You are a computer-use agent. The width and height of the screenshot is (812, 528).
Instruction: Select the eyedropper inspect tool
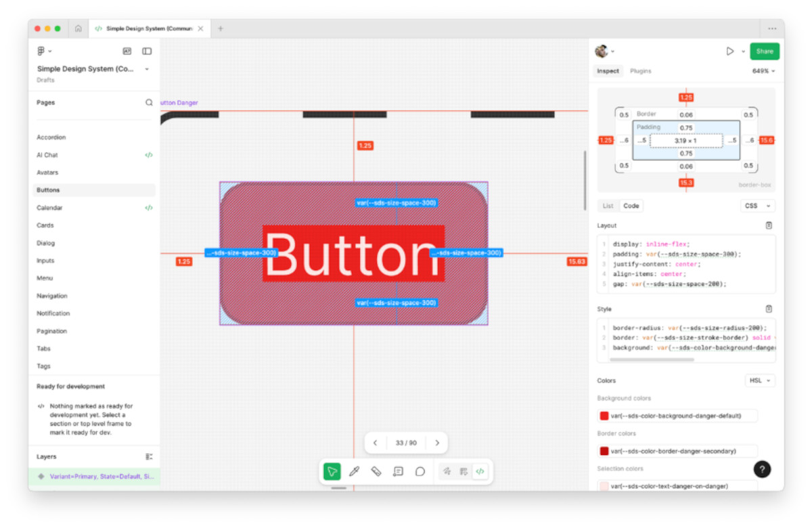point(354,471)
